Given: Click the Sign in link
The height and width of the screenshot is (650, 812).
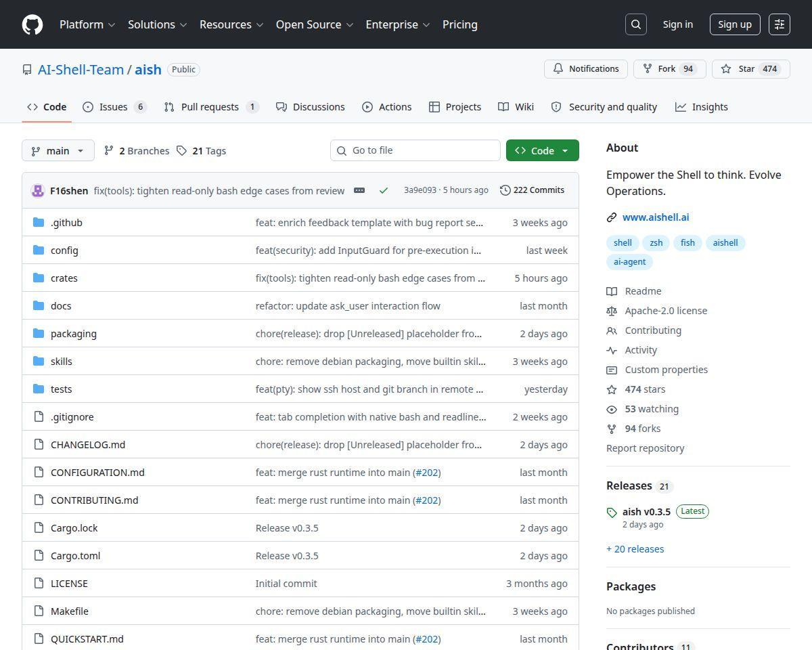Looking at the screenshot, I should (678, 24).
